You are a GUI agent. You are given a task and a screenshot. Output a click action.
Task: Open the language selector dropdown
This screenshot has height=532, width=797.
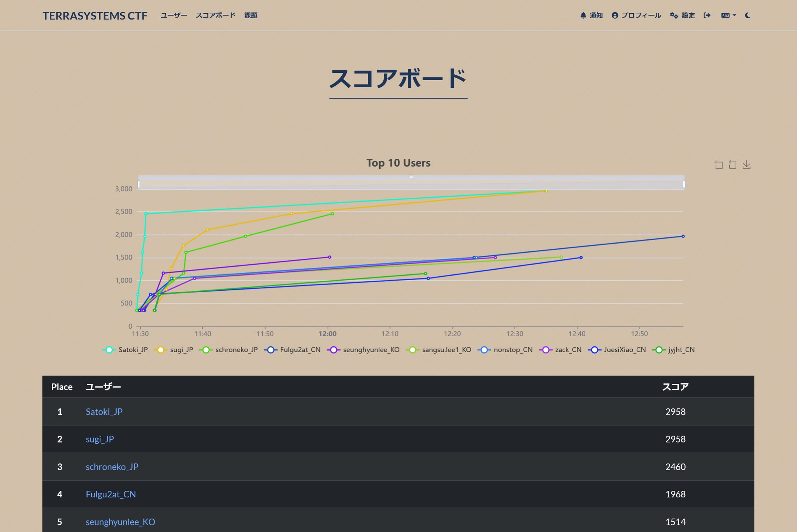pyautogui.click(x=728, y=16)
